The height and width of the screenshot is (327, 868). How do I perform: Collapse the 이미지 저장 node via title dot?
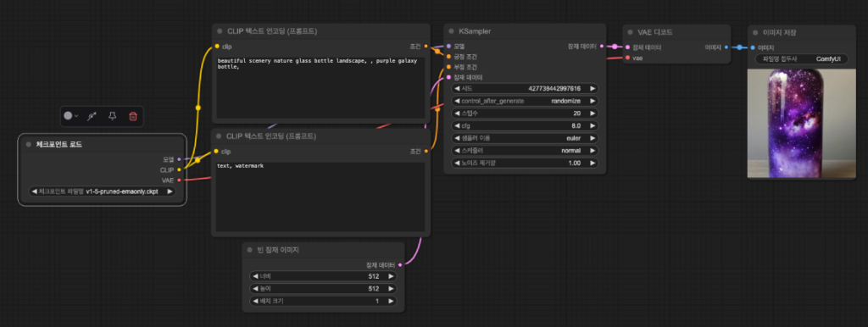point(755,33)
